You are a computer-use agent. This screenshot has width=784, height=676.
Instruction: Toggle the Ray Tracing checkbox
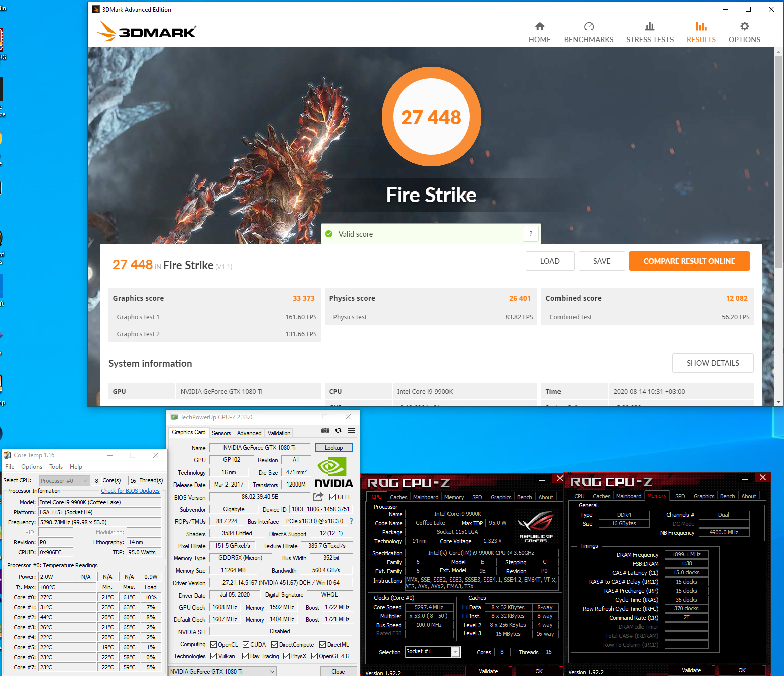(246, 656)
